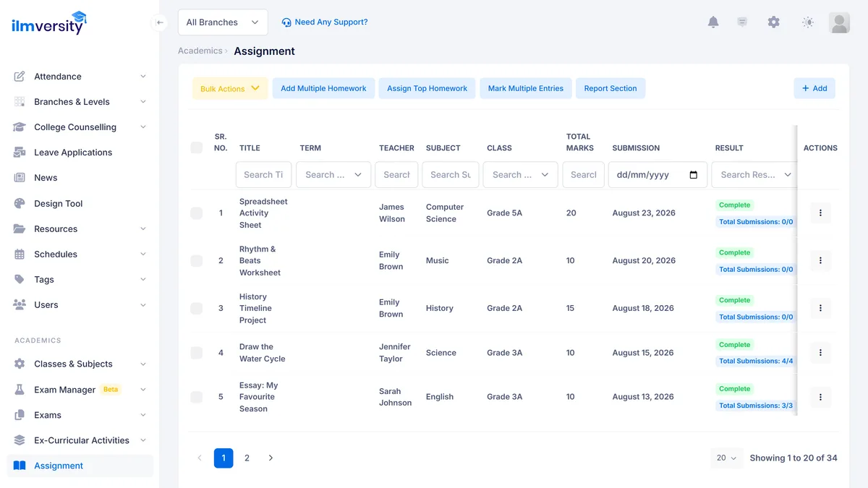Click the Users group icon
Screen dimensions: 868x488
(x=20, y=305)
